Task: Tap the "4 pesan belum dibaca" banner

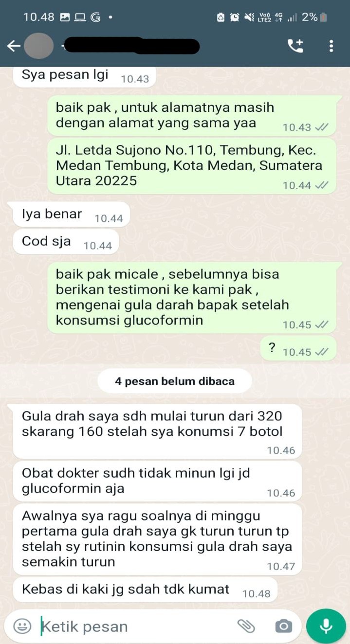Action: (x=175, y=381)
